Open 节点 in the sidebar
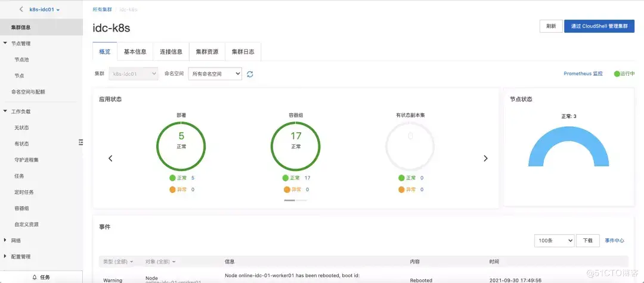 pos(19,76)
